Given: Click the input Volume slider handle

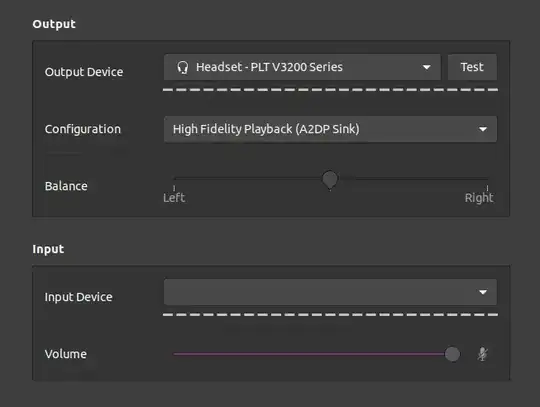Looking at the screenshot, I should coord(452,354).
